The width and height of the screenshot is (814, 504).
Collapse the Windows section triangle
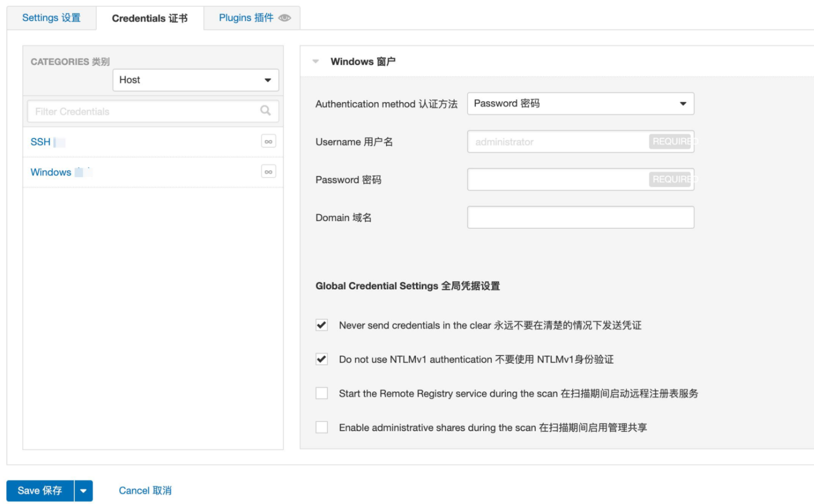(316, 62)
